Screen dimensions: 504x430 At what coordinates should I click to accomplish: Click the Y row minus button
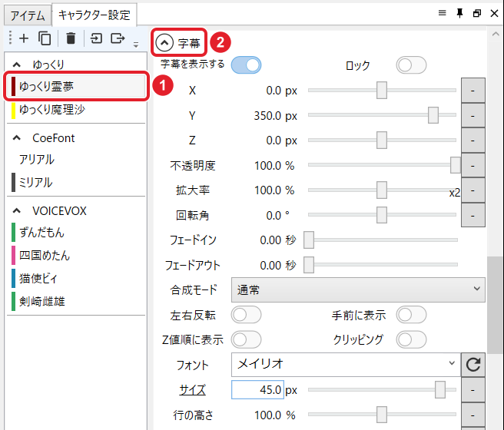click(473, 115)
